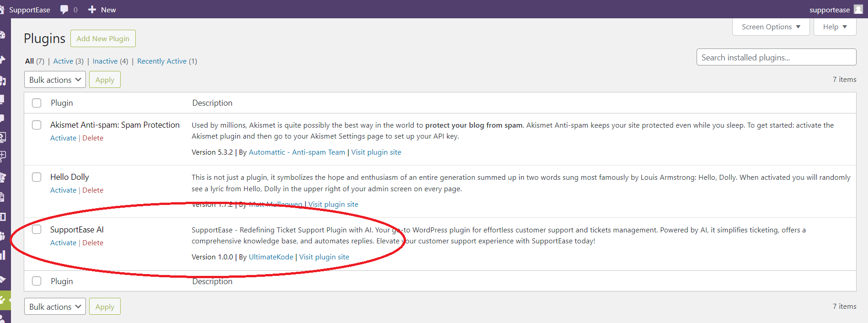Delete the Hello Dolly plugin
868x323 pixels.
click(93, 190)
